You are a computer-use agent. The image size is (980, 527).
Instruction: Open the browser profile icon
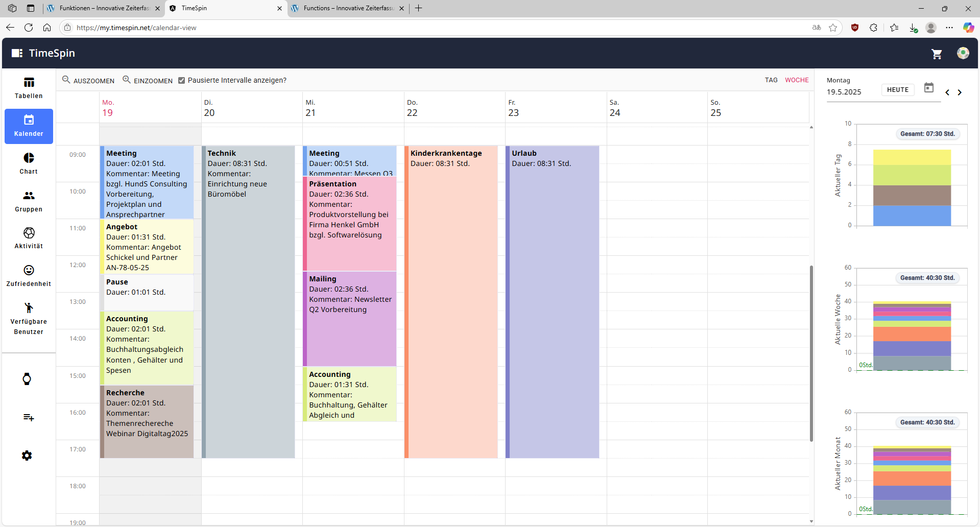[x=931, y=28]
